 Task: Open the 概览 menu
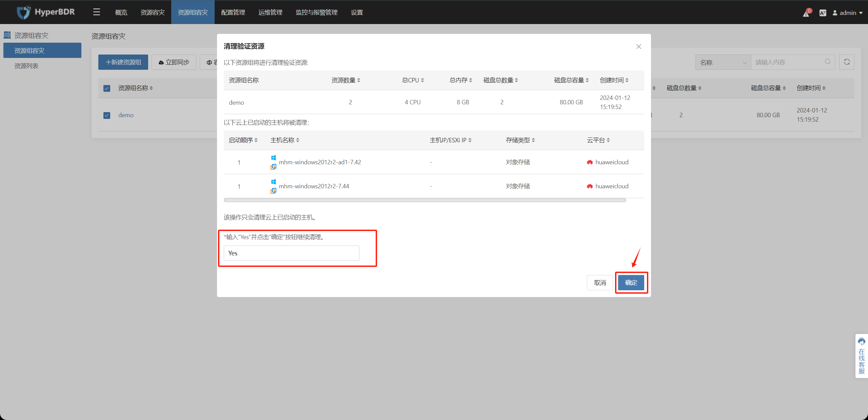pyautogui.click(x=121, y=12)
